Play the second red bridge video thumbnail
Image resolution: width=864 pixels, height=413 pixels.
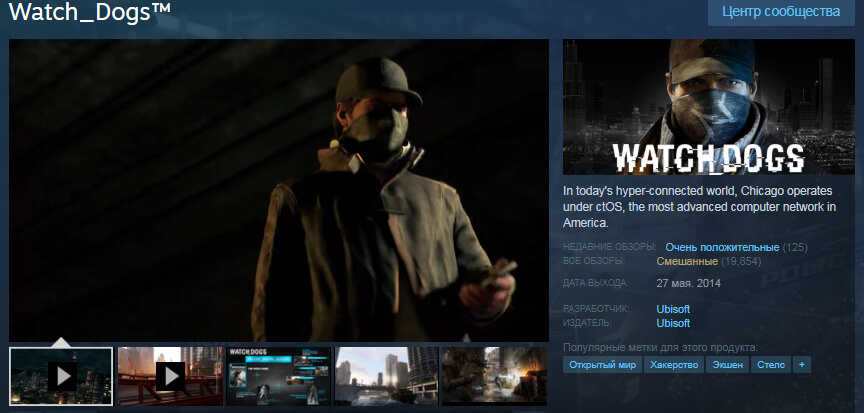170,377
